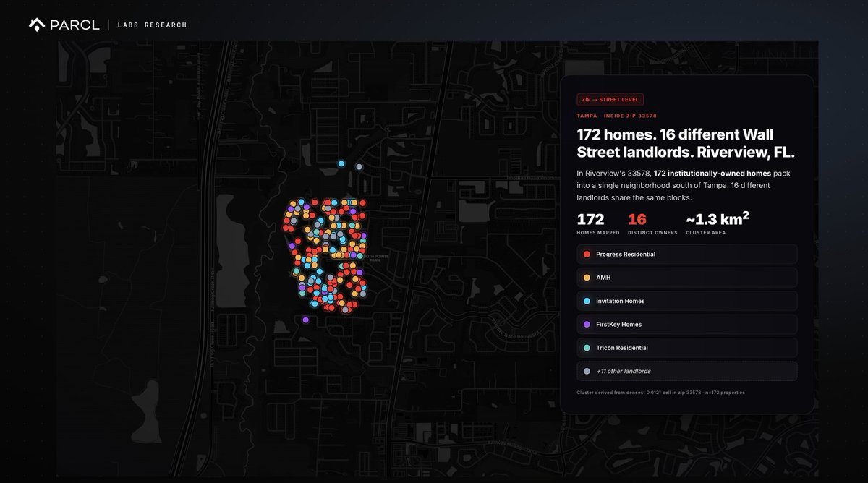Click the purple FirstKey Homes legend dot

[x=587, y=325]
